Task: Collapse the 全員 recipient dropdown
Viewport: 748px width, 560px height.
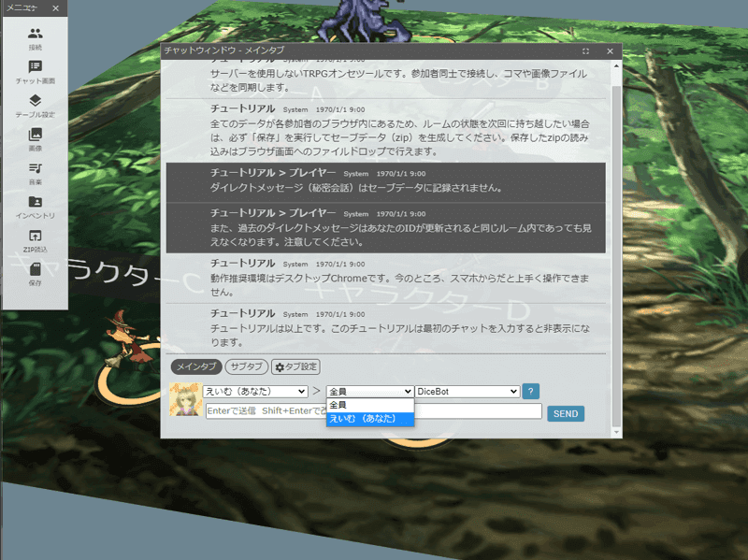Action: coord(369,391)
